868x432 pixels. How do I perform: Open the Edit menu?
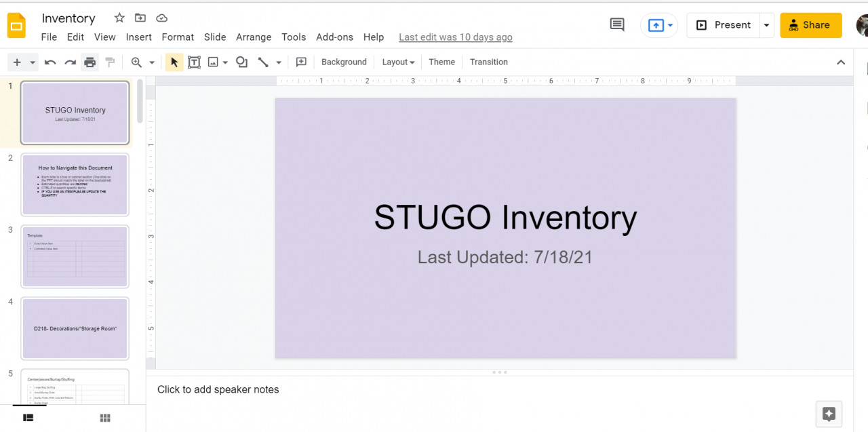point(75,37)
